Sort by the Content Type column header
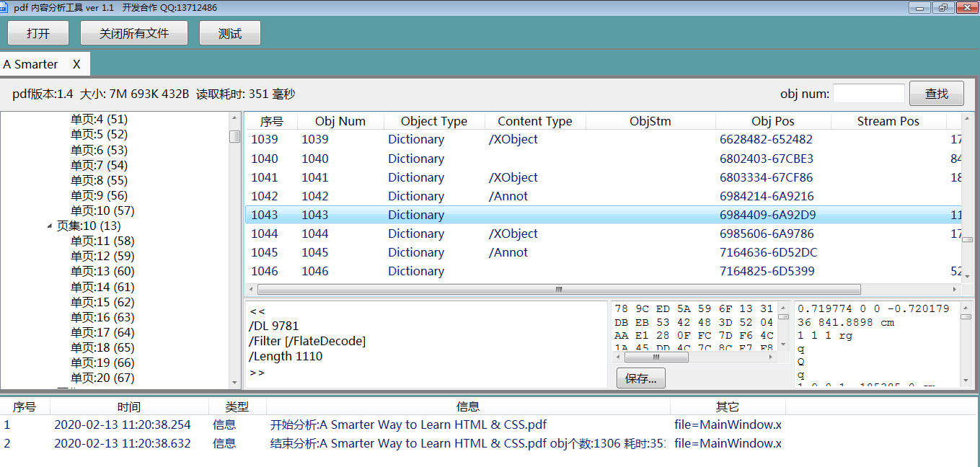The image size is (980, 467). pyautogui.click(x=535, y=121)
